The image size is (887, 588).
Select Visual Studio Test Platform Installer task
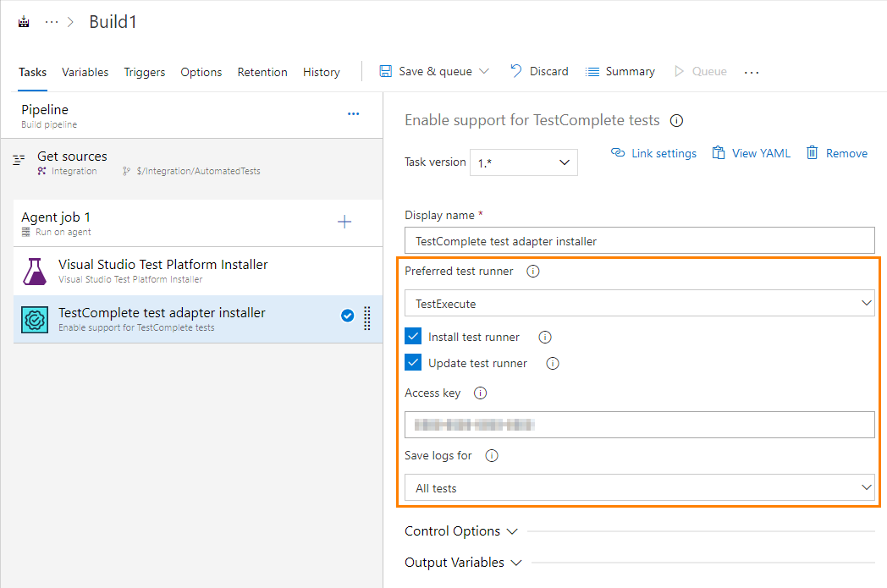point(198,272)
